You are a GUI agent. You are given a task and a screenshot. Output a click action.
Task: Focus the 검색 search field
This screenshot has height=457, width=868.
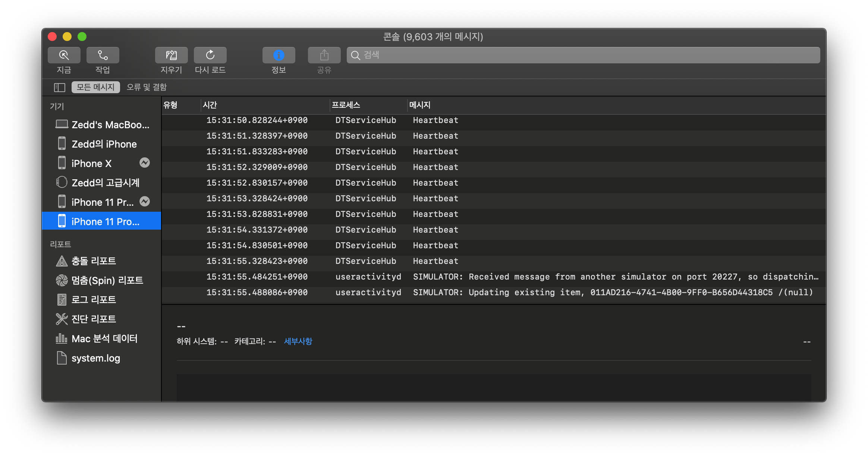coord(583,55)
